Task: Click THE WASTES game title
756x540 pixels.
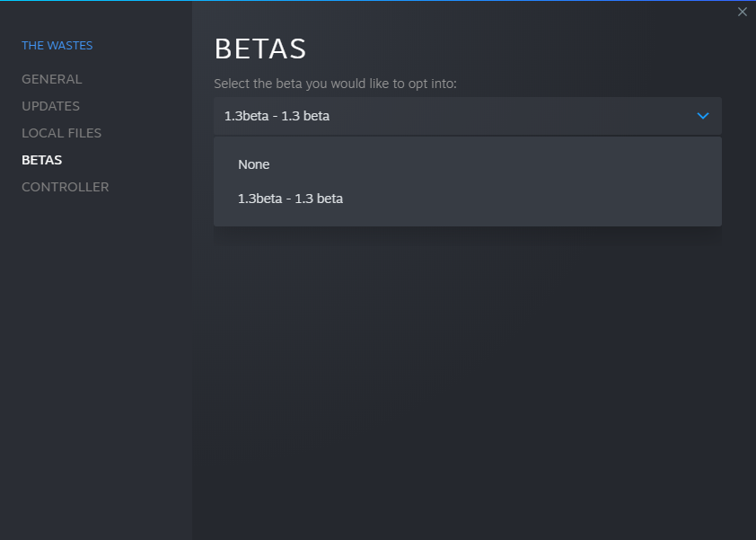Action: [57, 45]
